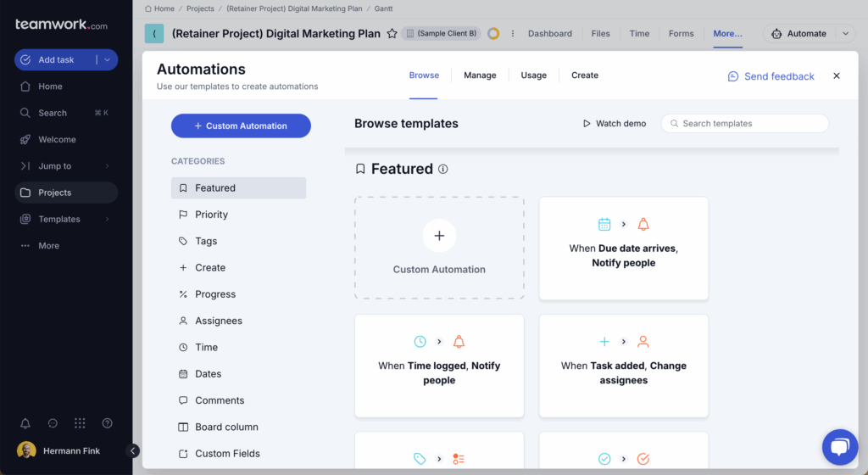Open the Automate dropdown chevron
Image resolution: width=868 pixels, height=475 pixels.
pos(845,34)
